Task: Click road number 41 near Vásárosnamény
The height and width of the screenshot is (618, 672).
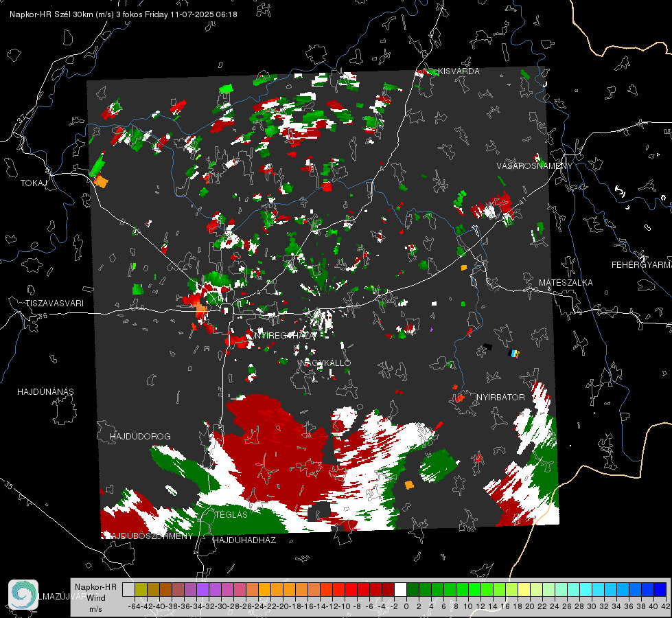Action: (x=522, y=201)
